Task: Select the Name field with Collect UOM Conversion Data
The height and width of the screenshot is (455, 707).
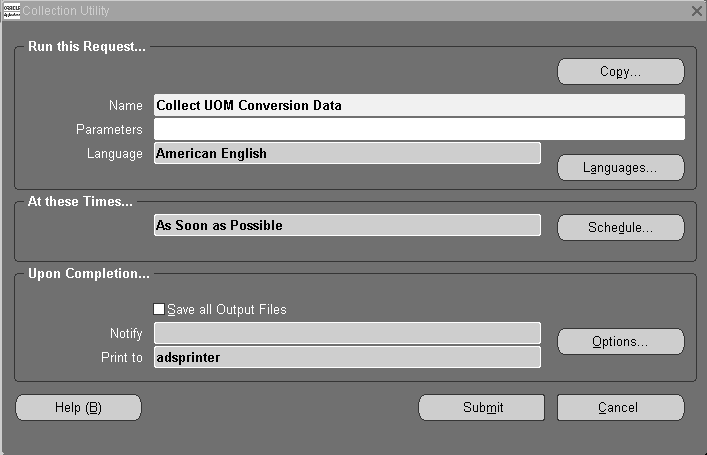Action: [x=419, y=105]
